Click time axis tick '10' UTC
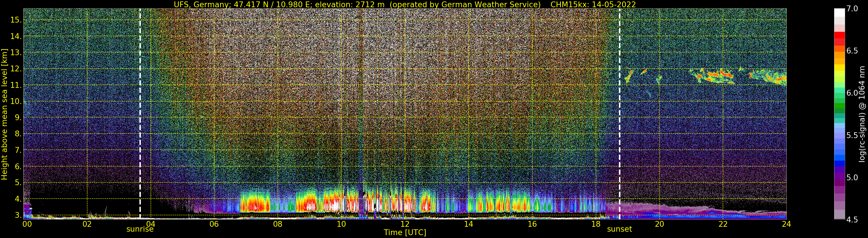 [341, 224]
